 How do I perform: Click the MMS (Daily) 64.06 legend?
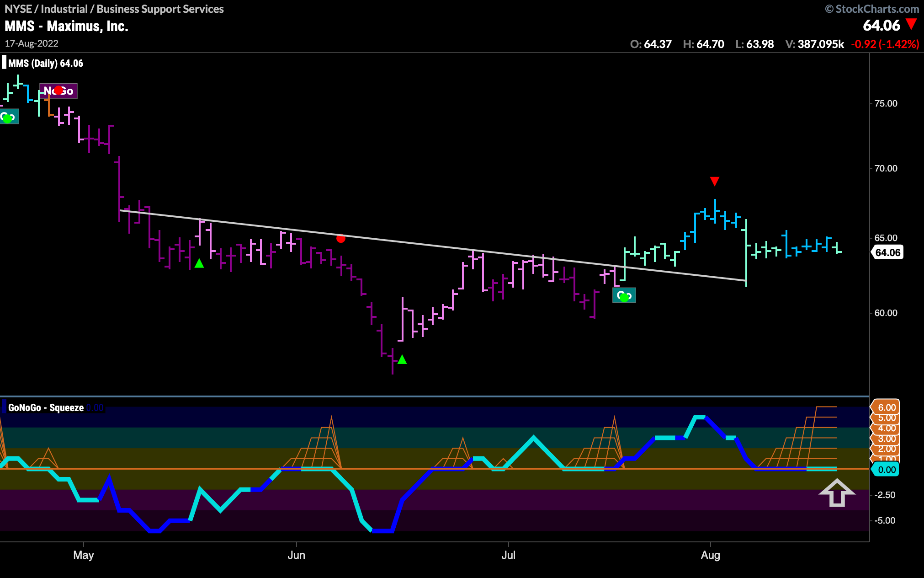click(x=45, y=64)
